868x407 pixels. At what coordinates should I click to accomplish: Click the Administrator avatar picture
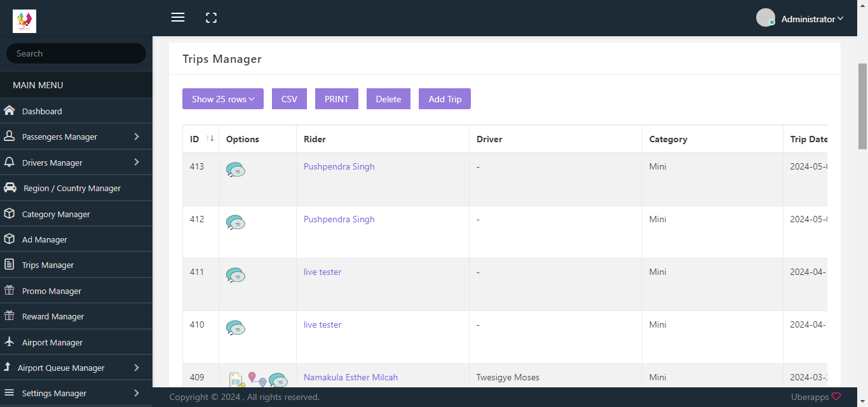click(765, 18)
